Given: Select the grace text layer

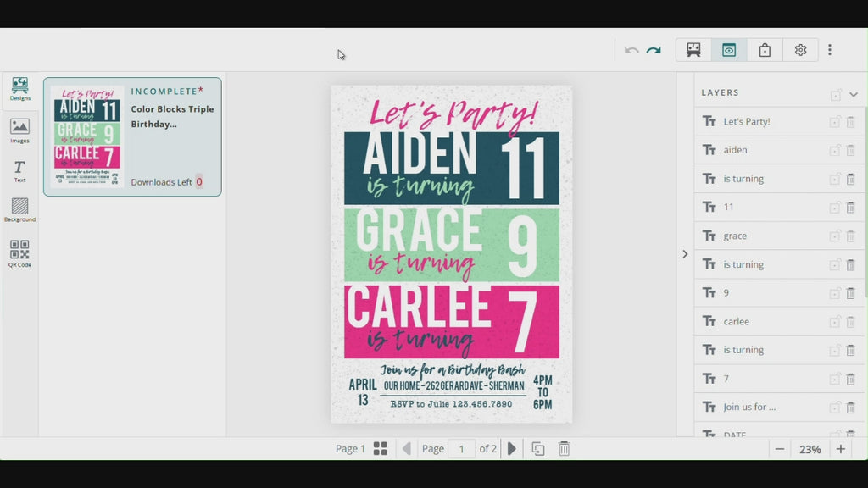Looking at the screenshot, I should [x=735, y=236].
